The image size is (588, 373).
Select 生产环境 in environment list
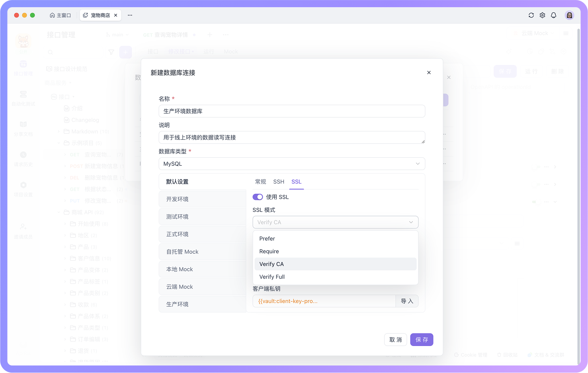pos(202,304)
